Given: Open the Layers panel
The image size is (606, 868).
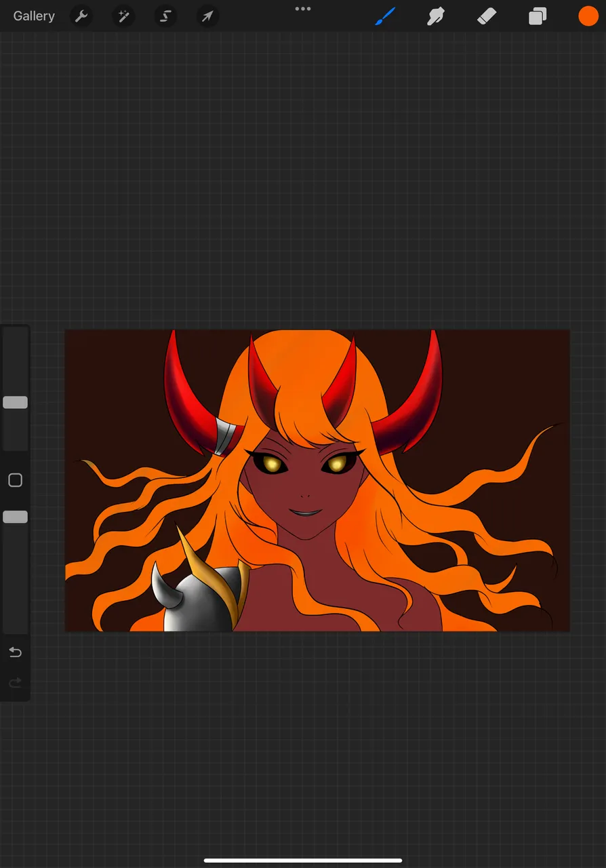Looking at the screenshot, I should (x=538, y=16).
